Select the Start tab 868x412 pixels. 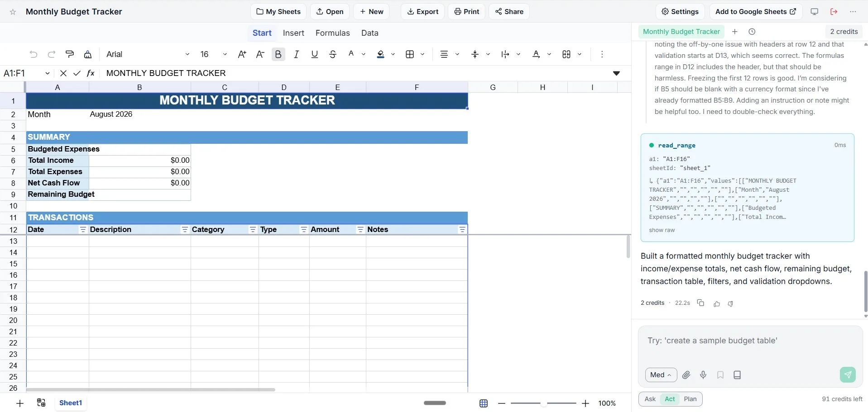coord(262,33)
